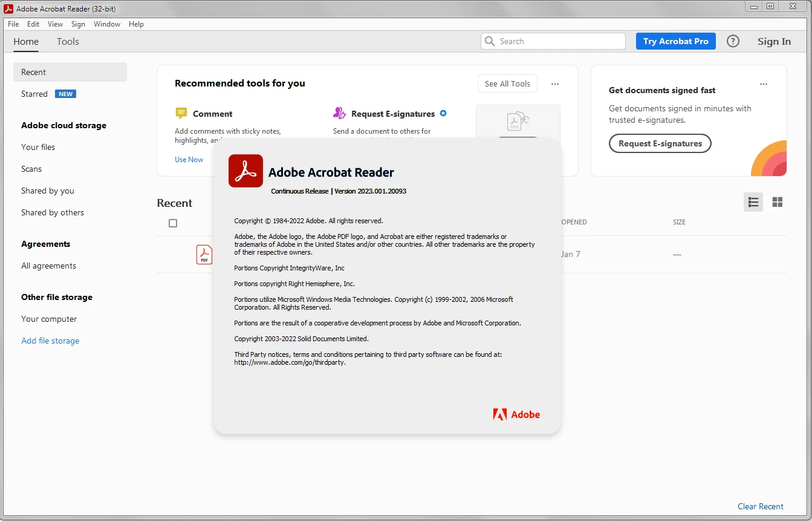Switch to the Tools tab

click(x=68, y=42)
